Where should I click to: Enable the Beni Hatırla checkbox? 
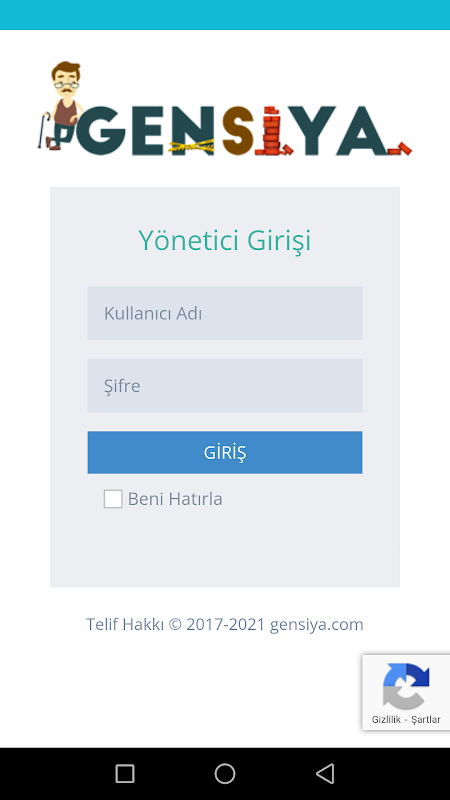point(113,499)
